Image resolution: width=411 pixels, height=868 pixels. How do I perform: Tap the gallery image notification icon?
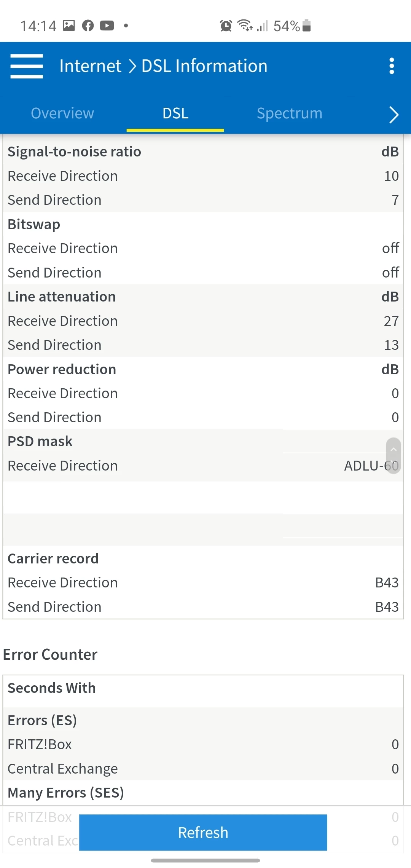click(69, 26)
